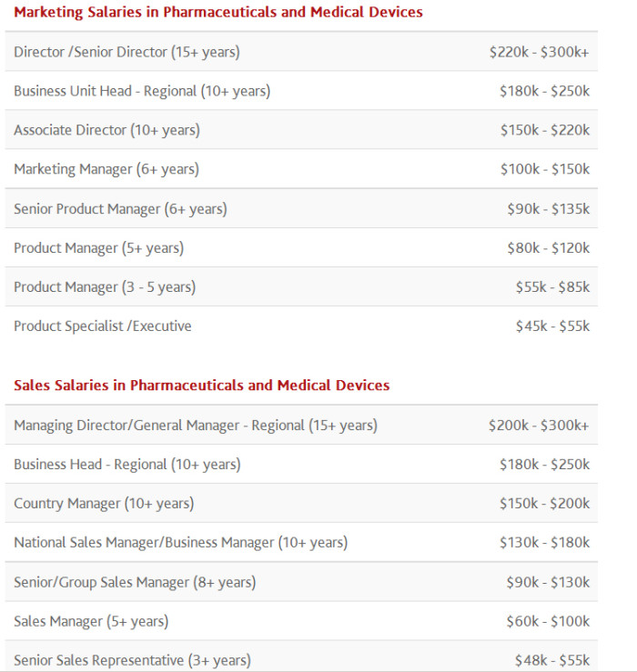Select Senior Sales Representative (3+ years)
The image size is (637, 672).
click(x=301, y=657)
